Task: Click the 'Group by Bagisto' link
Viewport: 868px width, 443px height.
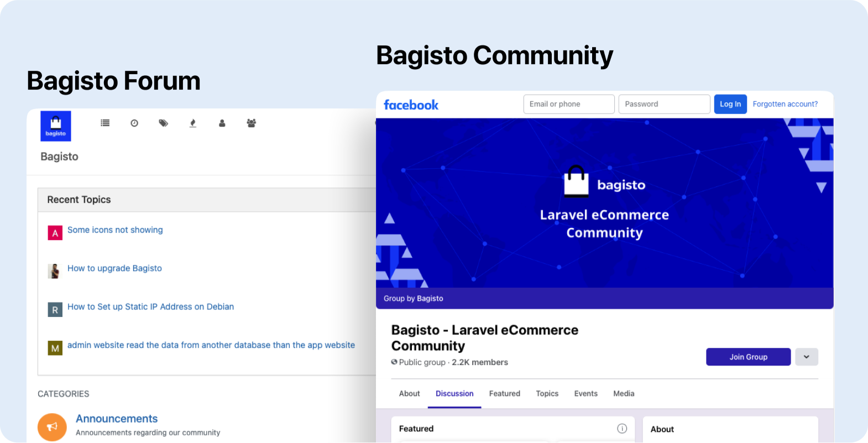Action: point(414,299)
